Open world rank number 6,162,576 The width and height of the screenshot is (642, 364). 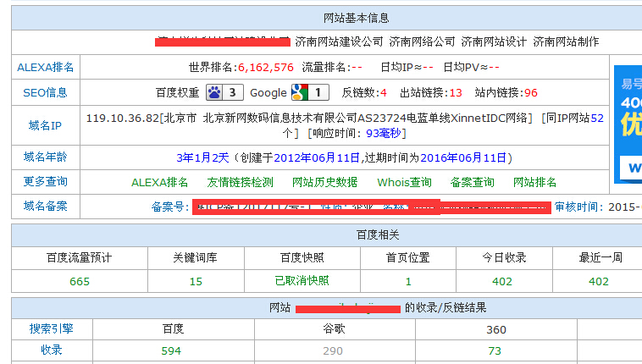(265, 67)
